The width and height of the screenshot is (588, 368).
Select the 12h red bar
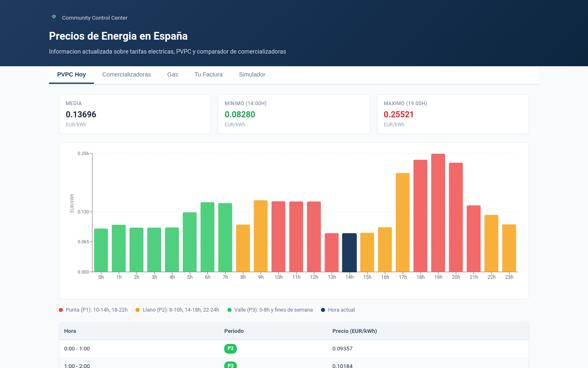point(314,237)
